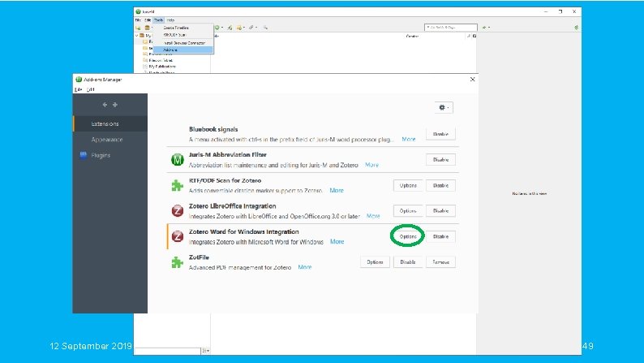
Task: Click the Tools menu in Juris-M main window
Action: point(158,20)
